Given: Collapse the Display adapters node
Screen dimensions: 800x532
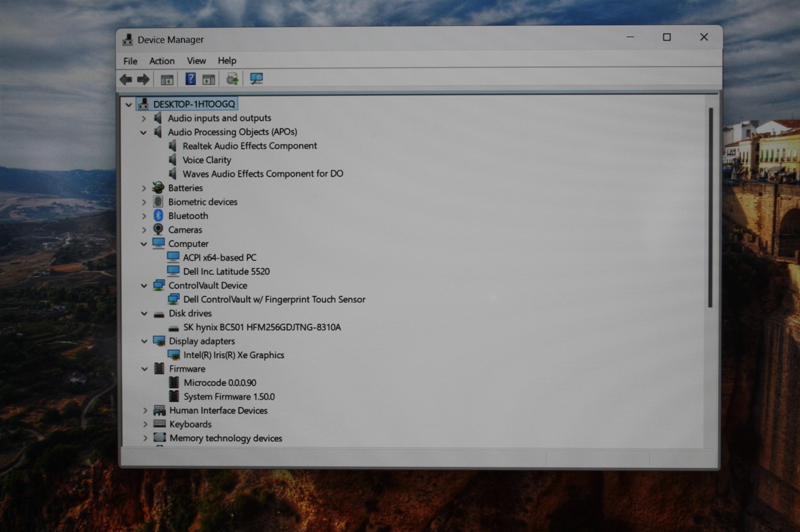Looking at the screenshot, I should pyautogui.click(x=144, y=341).
